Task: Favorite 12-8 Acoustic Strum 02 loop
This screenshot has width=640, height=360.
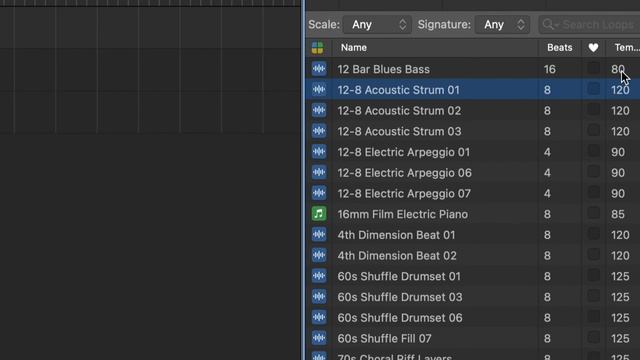Action: pyautogui.click(x=593, y=110)
